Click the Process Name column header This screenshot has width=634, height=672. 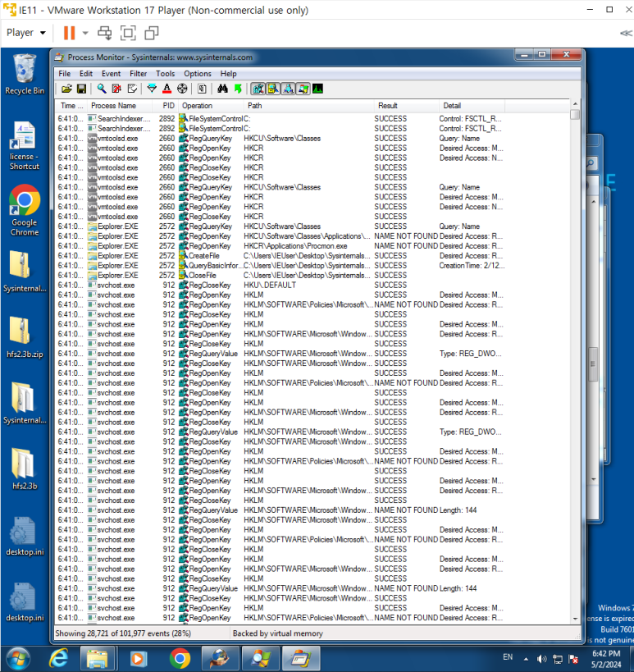click(x=120, y=105)
